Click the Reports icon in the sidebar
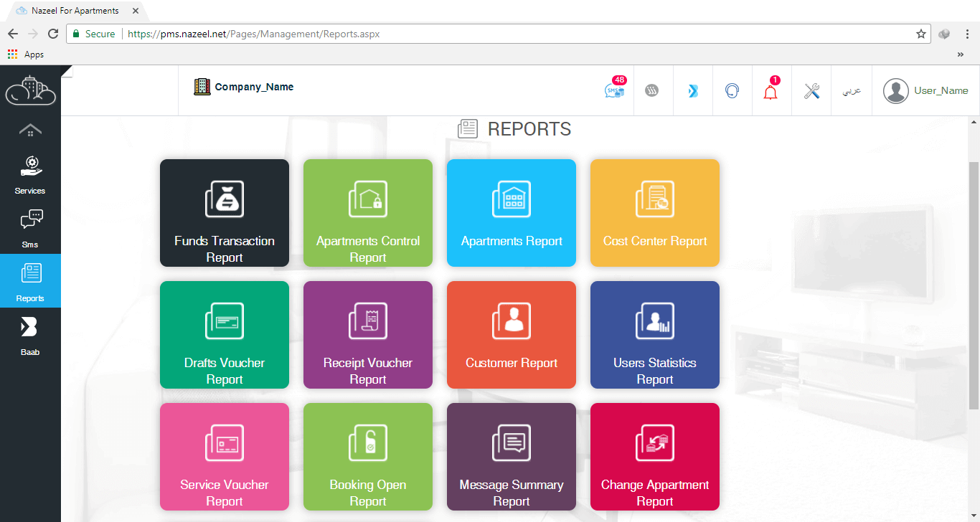980x522 pixels. 29,280
